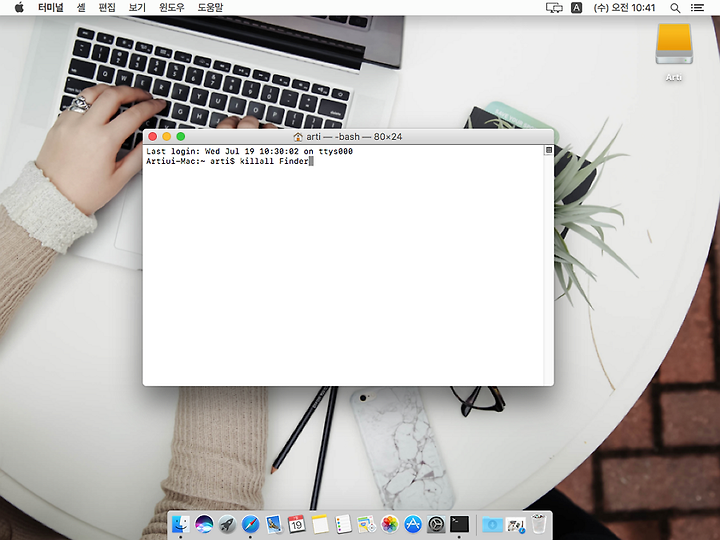Click the Terminal vertical scrollbar track

coord(548,270)
